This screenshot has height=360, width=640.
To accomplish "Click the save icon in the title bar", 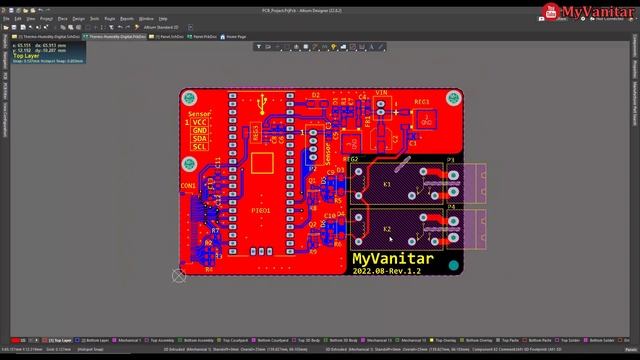I will [11, 10].
